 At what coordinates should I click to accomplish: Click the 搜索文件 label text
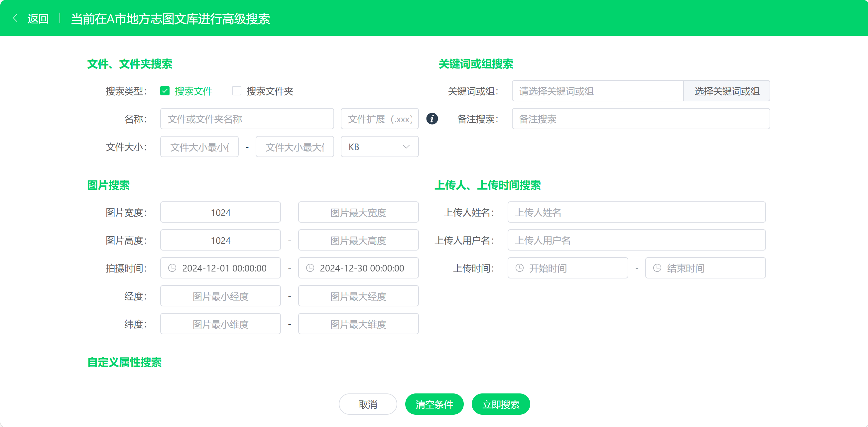click(x=193, y=91)
